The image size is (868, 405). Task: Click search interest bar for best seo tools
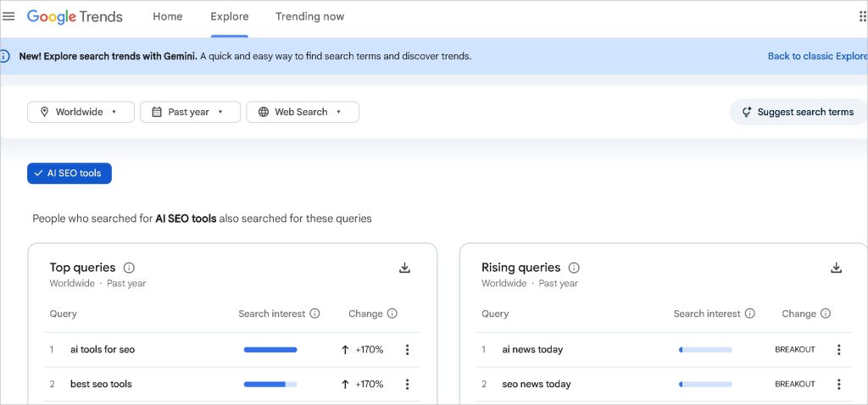click(x=270, y=384)
